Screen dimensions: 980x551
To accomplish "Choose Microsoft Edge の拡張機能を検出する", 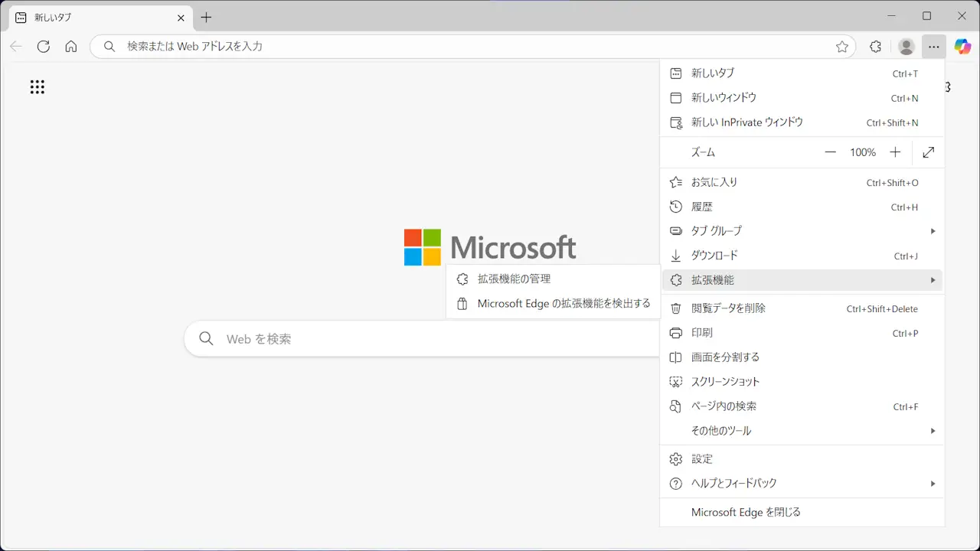I will (563, 304).
